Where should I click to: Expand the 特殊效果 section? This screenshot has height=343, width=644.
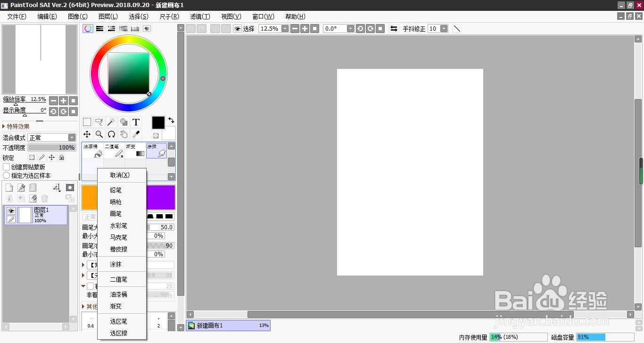point(17,126)
